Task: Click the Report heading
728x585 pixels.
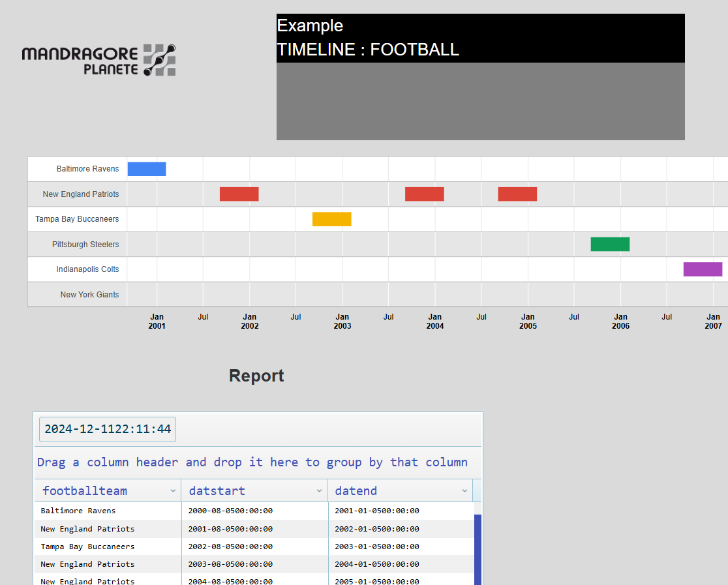Action: click(x=256, y=376)
